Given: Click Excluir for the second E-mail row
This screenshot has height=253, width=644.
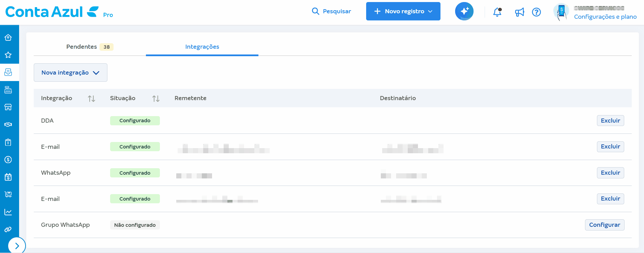Looking at the screenshot, I should point(610,199).
